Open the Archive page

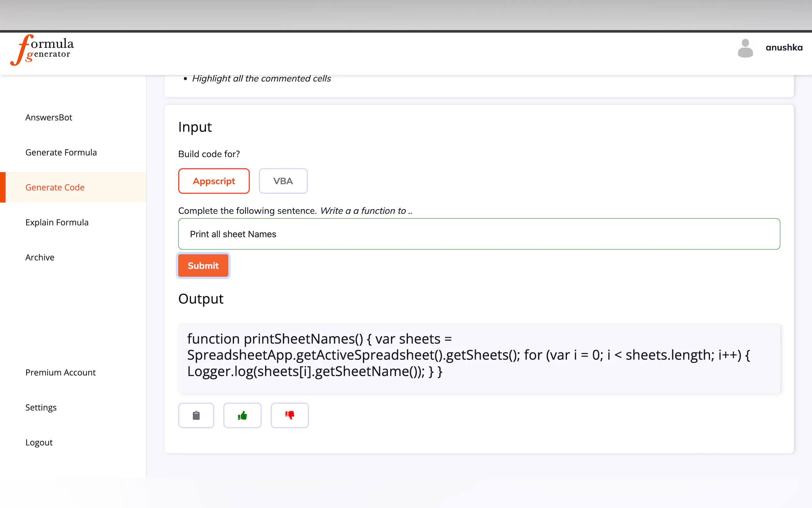[40, 257]
